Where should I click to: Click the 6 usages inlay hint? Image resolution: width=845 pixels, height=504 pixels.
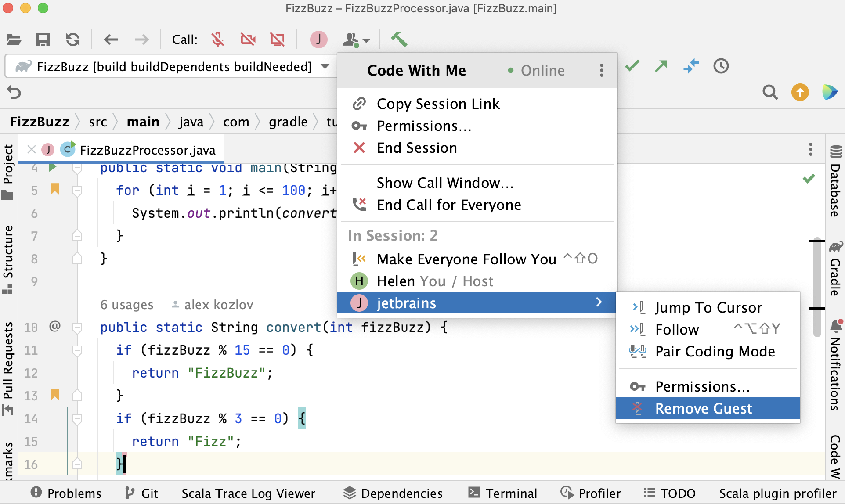[x=127, y=305]
